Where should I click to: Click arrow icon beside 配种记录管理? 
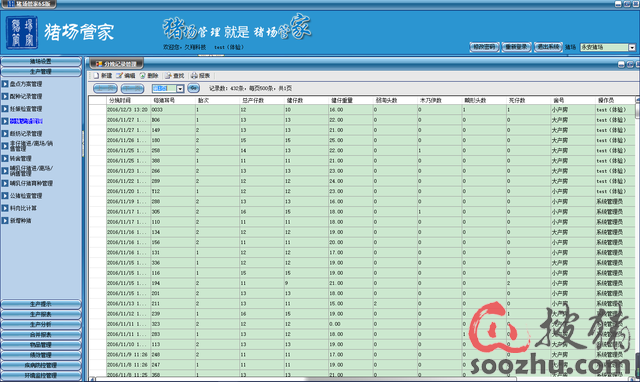(5, 96)
